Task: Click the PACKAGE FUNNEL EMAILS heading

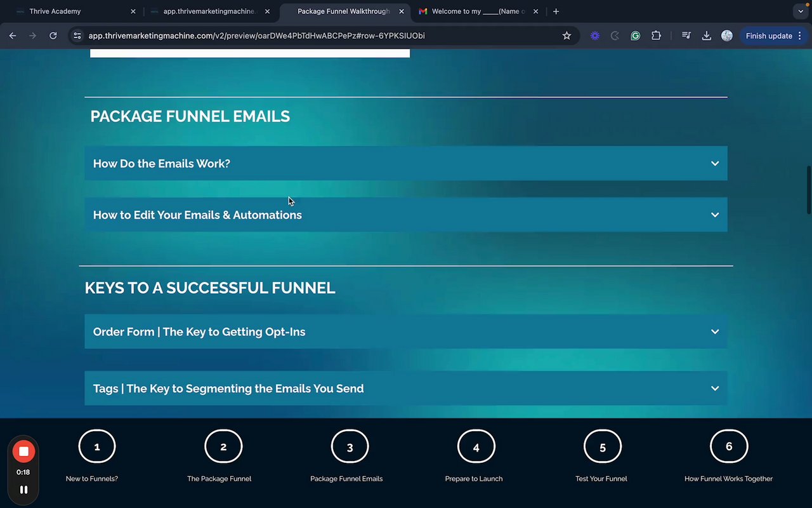Action: (190, 116)
